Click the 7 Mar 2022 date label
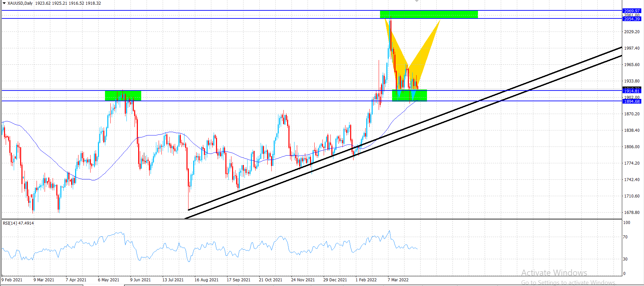Viewport: 644px width, 286px height. pos(398,280)
